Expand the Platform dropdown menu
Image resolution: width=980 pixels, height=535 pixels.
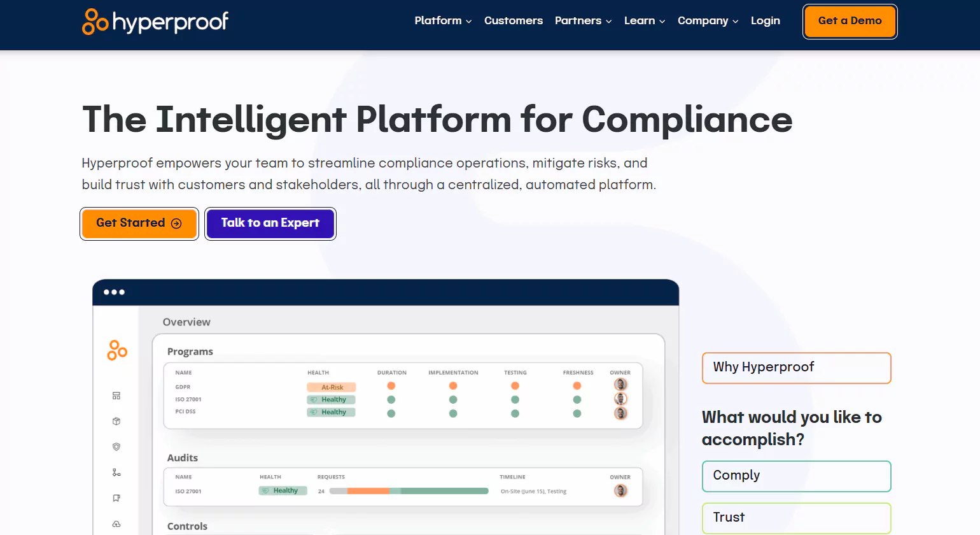point(443,21)
